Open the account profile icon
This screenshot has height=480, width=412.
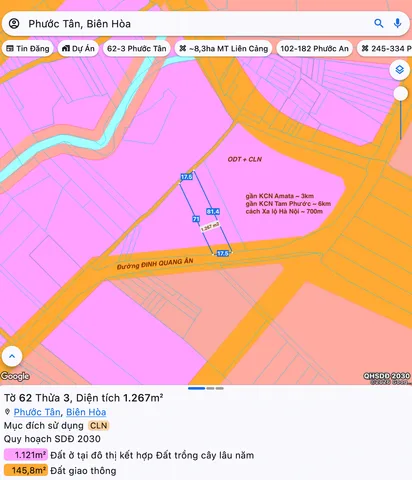[14, 24]
